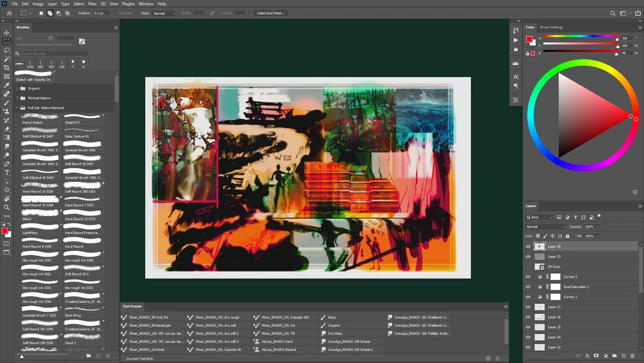Screen dimensions: 644x363
Task: Open the Style Normal dropdown
Action: (164, 13)
